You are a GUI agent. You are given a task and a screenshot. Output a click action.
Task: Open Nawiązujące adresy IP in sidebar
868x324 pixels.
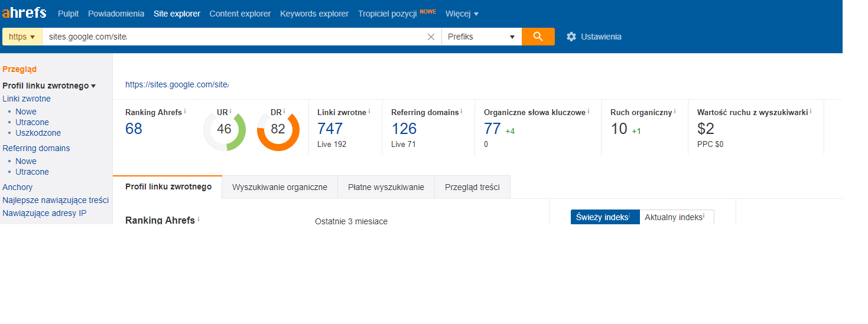(x=44, y=213)
